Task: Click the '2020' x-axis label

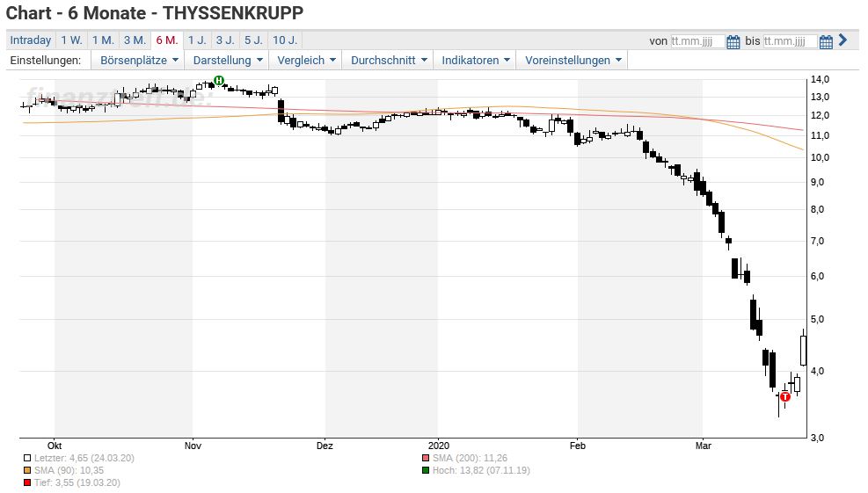Action: [x=439, y=446]
